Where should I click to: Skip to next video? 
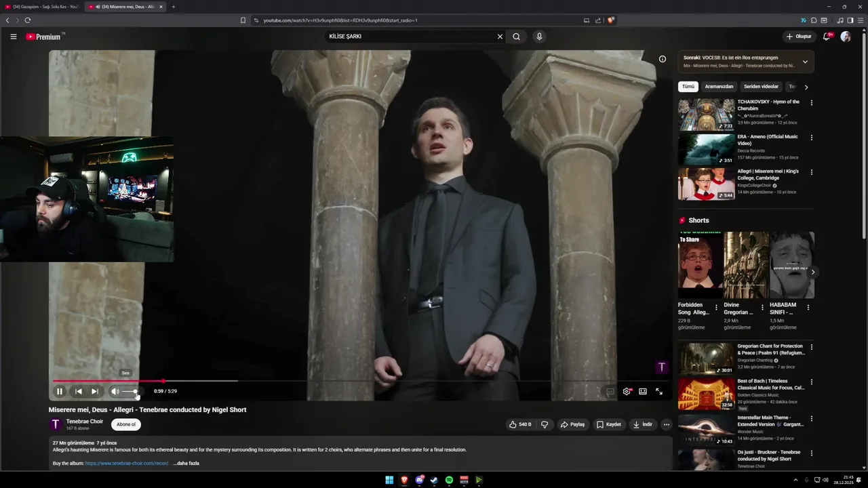[x=95, y=391]
